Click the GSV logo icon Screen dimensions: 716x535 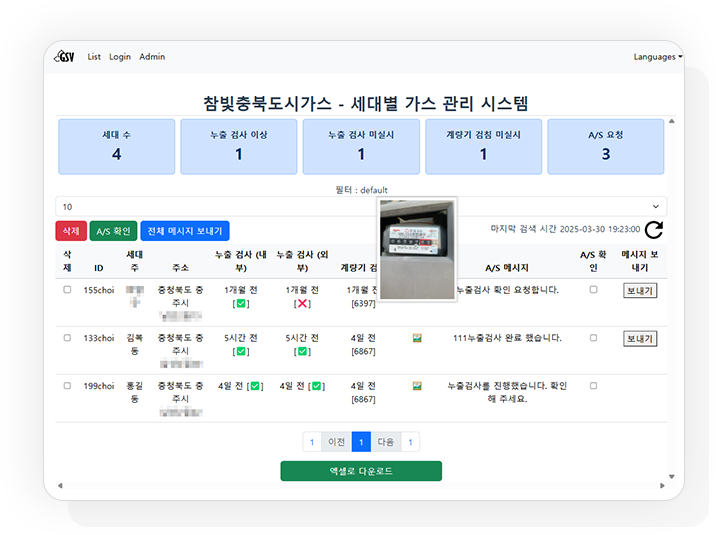tap(67, 57)
